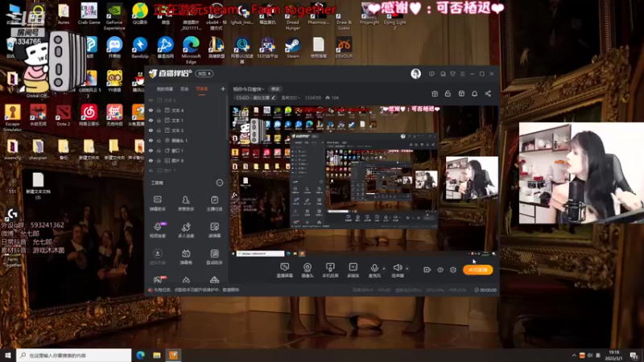Toggle lock on 摄像头 1 layer
The height and width of the screenshot is (362, 644).
coord(159,140)
